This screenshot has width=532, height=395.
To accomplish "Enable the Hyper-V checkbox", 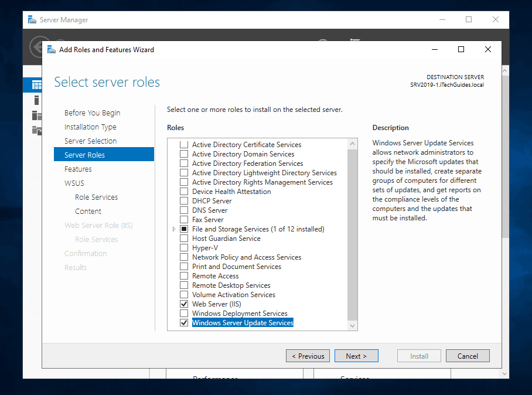I will coord(184,247).
